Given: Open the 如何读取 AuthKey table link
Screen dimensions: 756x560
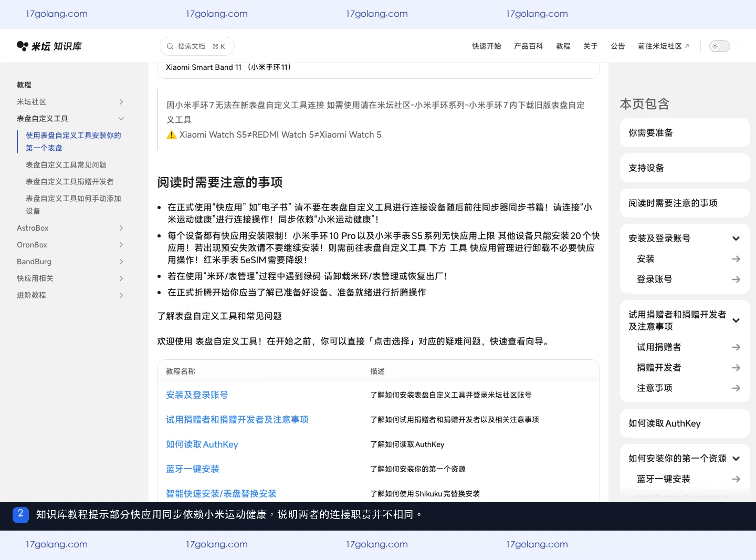Looking at the screenshot, I should point(202,444).
